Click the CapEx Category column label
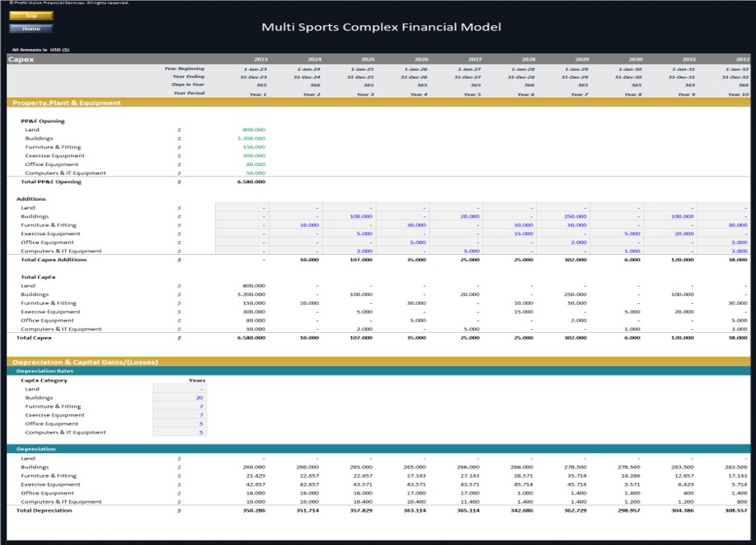The image size is (756, 545). click(x=44, y=381)
